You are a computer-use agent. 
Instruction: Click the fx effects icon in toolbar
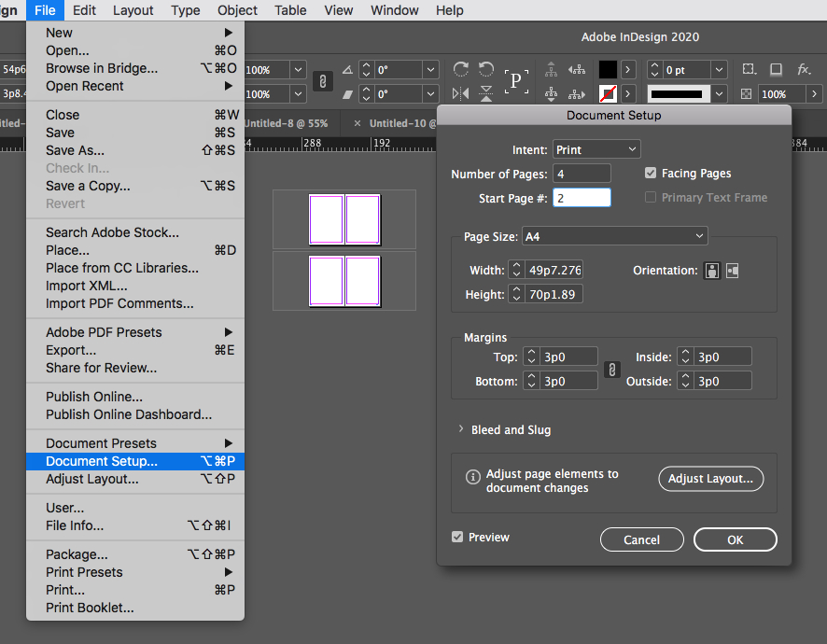click(x=804, y=70)
